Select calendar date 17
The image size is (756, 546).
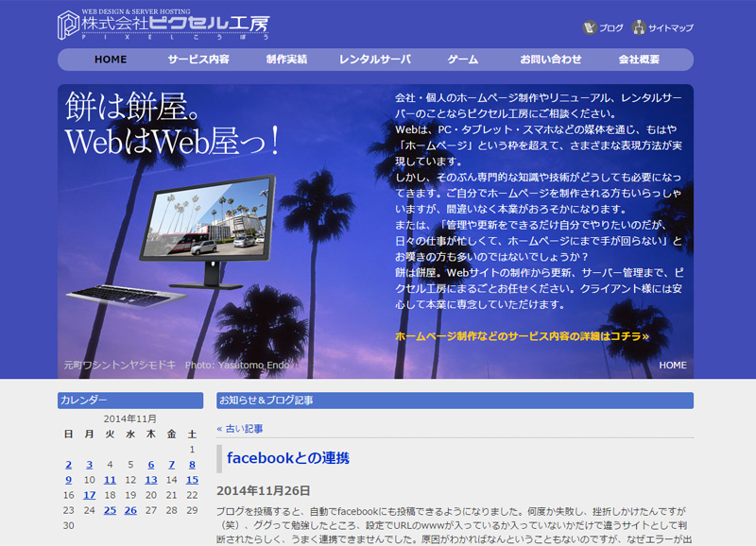point(89,495)
